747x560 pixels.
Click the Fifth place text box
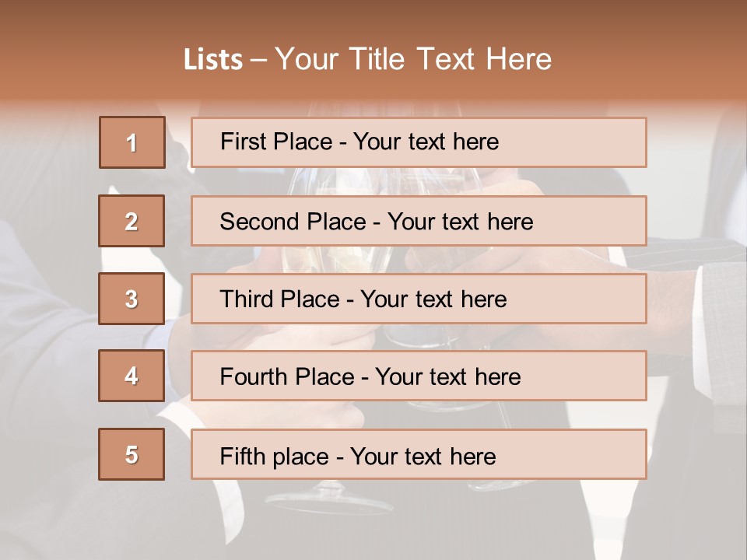tap(419, 454)
